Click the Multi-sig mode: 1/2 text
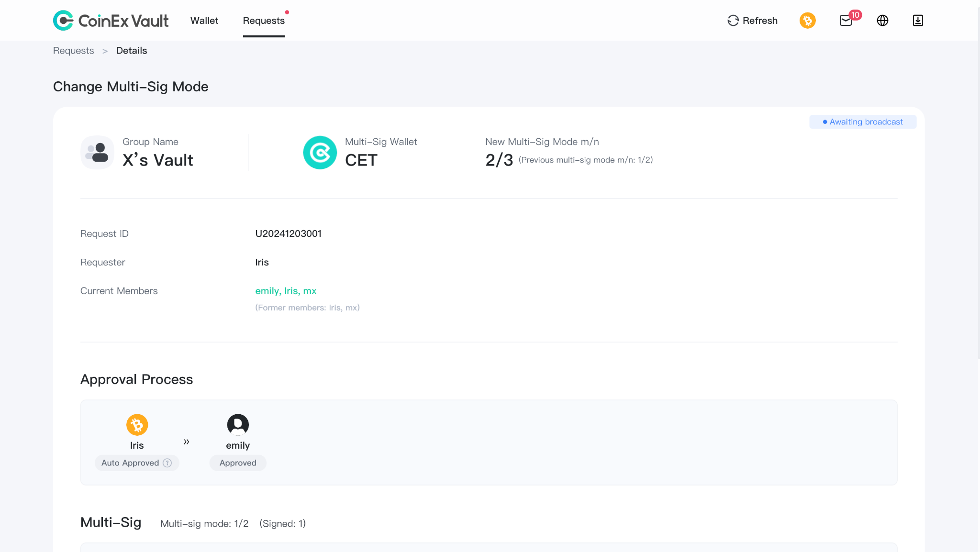This screenshot has height=552, width=980. click(204, 524)
